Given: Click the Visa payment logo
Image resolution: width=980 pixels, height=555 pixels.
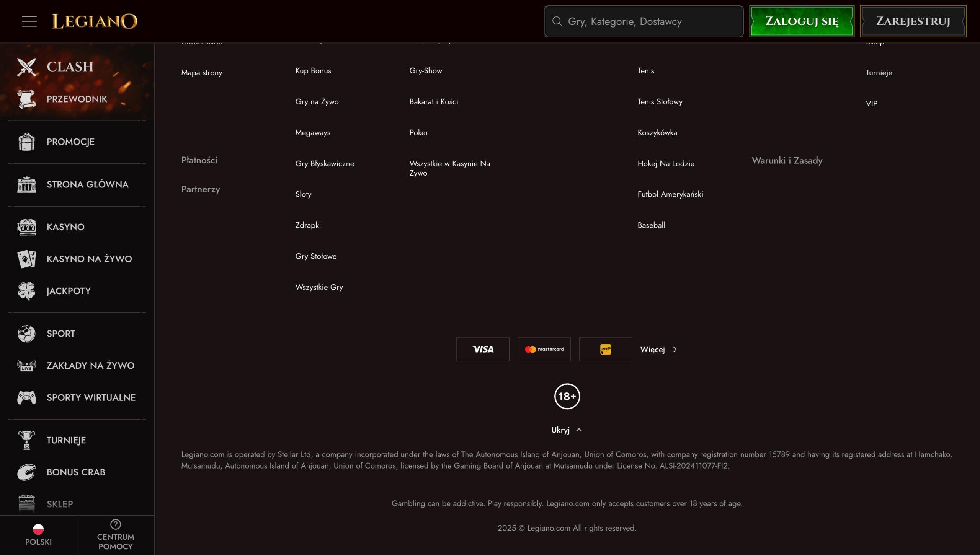Looking at the screenshot, I should click(x=483, y=350).
